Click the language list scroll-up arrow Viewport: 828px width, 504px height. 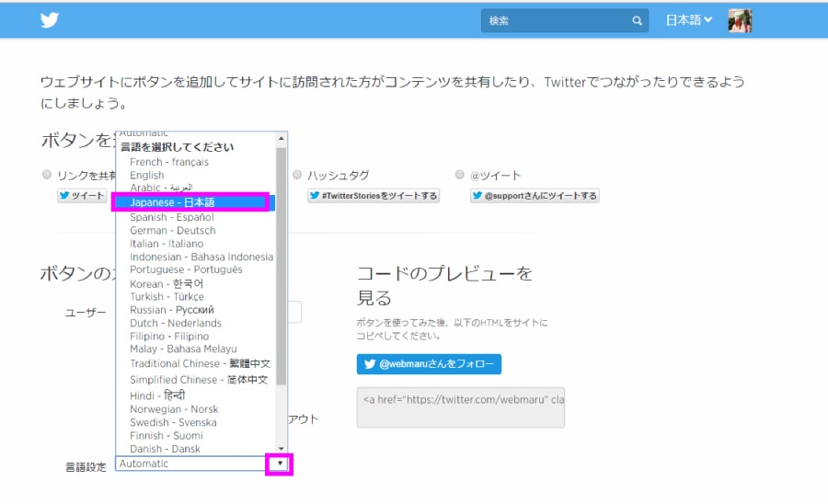pyautogui.click(x=281, y=138)
